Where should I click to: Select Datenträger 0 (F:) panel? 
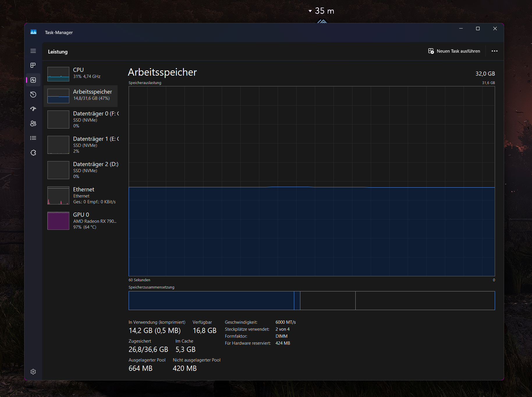coord(81,119)
